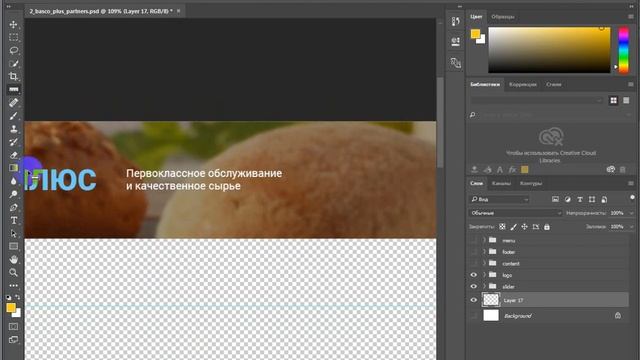Select the Crop tool
Screen dimensions: 640x360
pyautogui.click(x=13, y=76)
